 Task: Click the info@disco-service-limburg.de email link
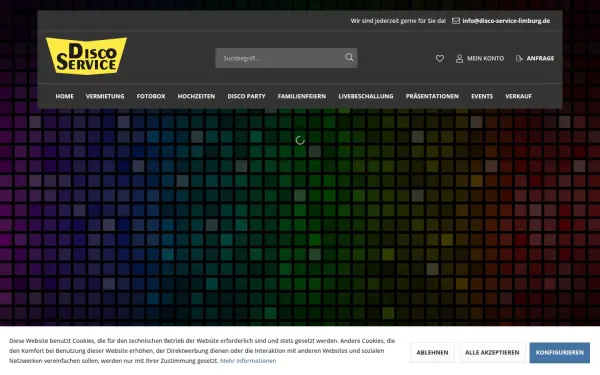(x=506, y=21)
